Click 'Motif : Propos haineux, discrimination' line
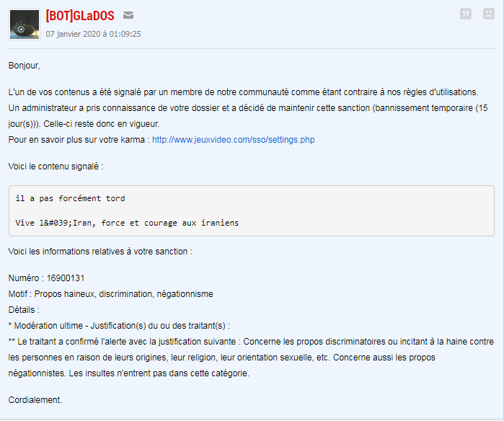 click(110, 294)
